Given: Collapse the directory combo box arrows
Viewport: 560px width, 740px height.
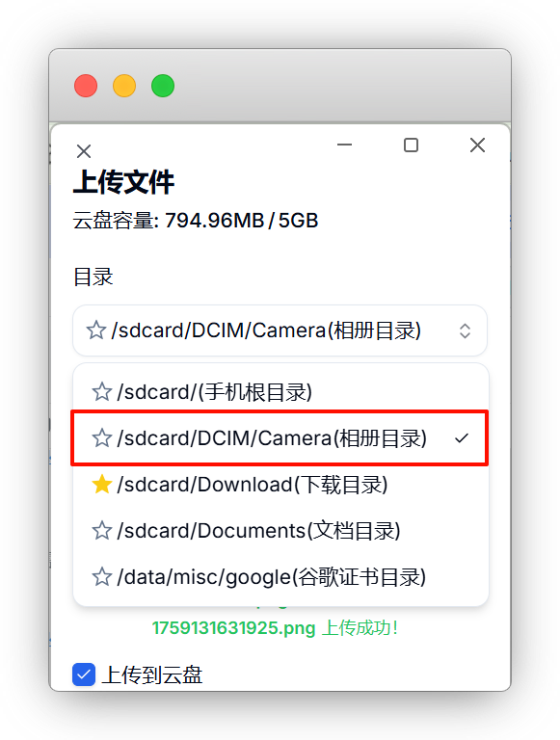Looking at the screenshot, I should tap(466, 330).
